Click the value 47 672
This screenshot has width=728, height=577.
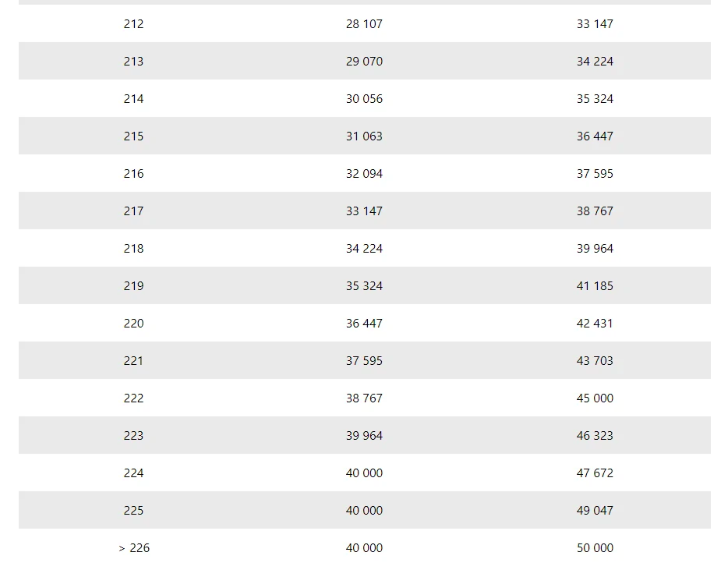click(x=595, y=473)
